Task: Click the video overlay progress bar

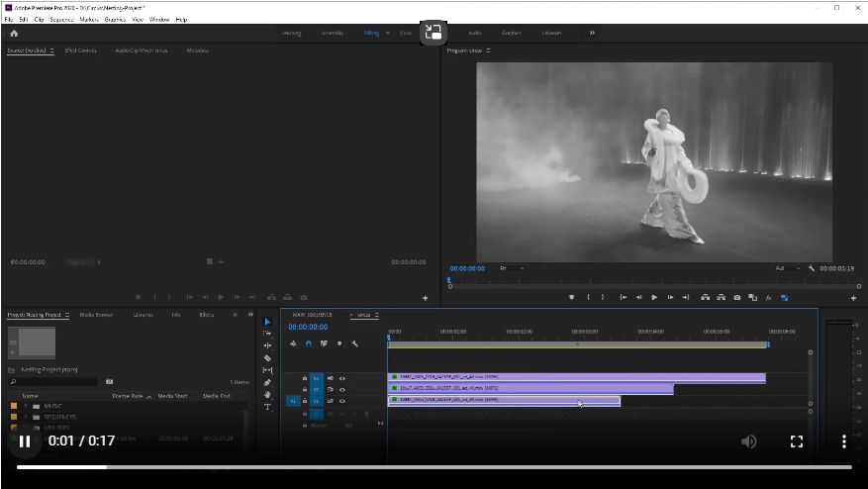Action: coord(434,467)
